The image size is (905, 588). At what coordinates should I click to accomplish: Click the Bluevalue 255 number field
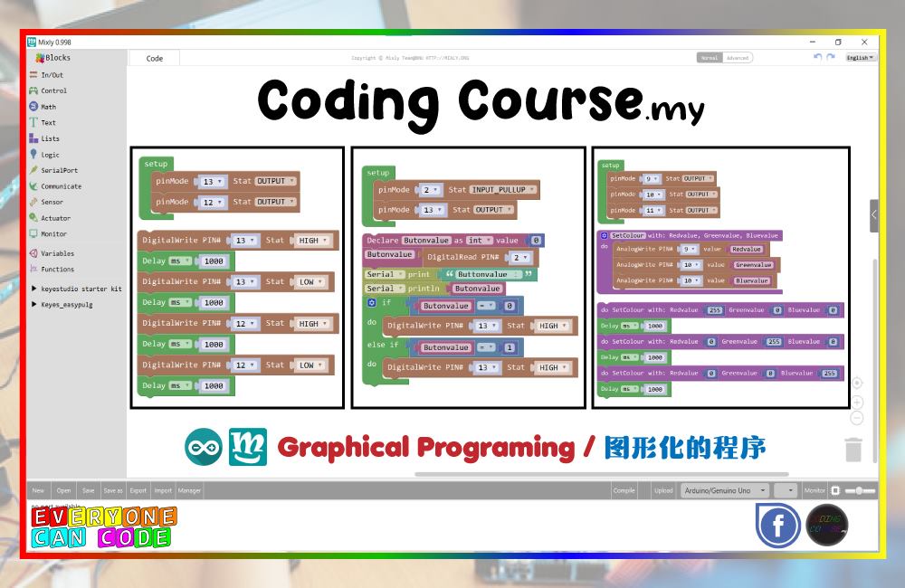click(829, 374)
